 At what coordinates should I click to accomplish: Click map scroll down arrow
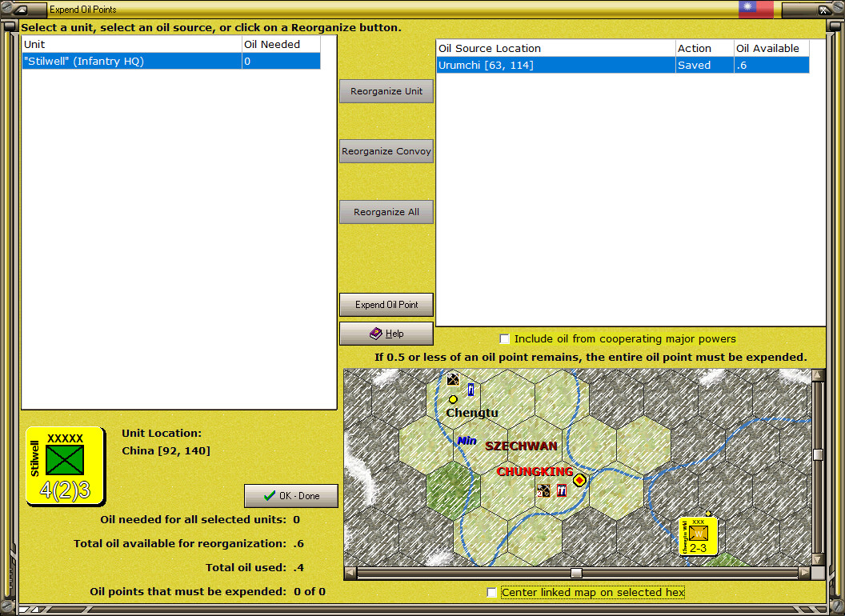point(818,559)
